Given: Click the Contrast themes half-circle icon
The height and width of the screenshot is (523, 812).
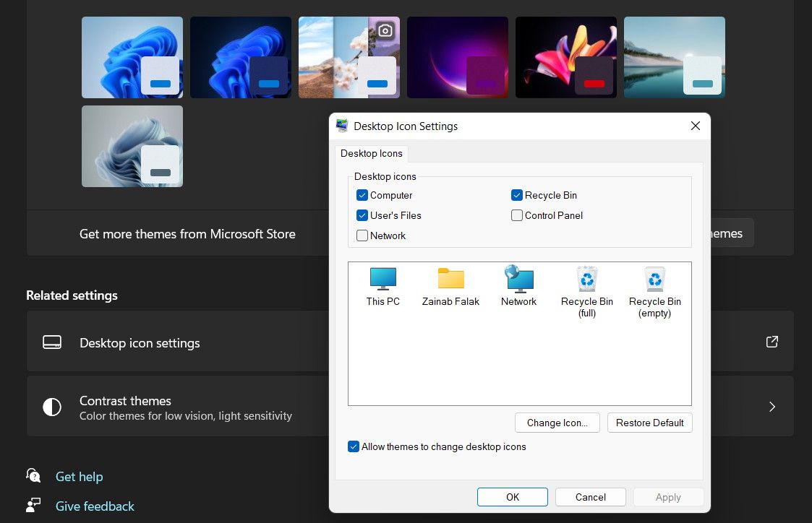Looking at the screenshot, I should tap(52, 407).
